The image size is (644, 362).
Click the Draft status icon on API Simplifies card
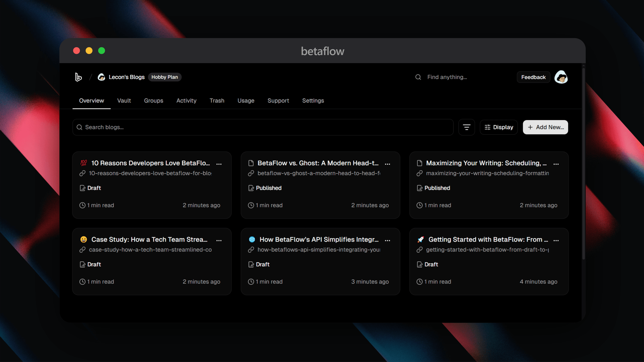(x=251, y=265)
